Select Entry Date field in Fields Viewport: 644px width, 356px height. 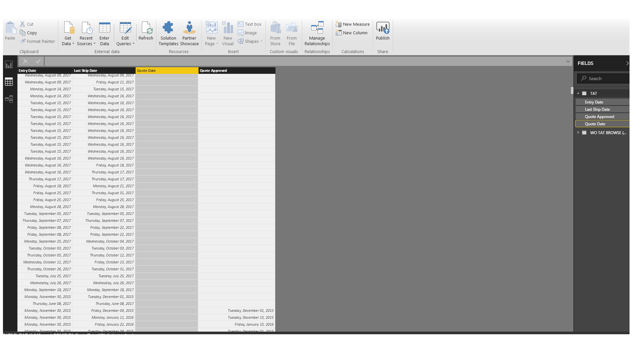(x=602, y=102)
